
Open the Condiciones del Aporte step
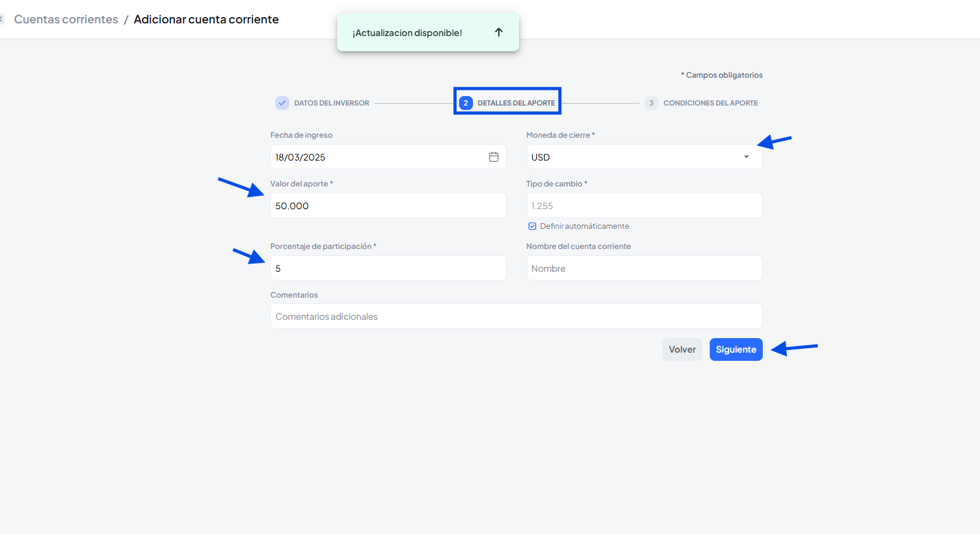tap(710, 103)
